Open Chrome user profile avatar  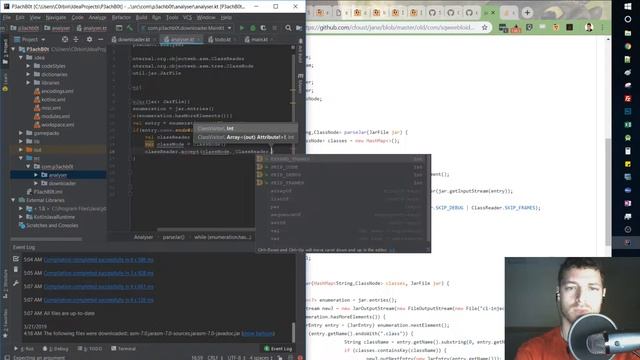point(589,27)
